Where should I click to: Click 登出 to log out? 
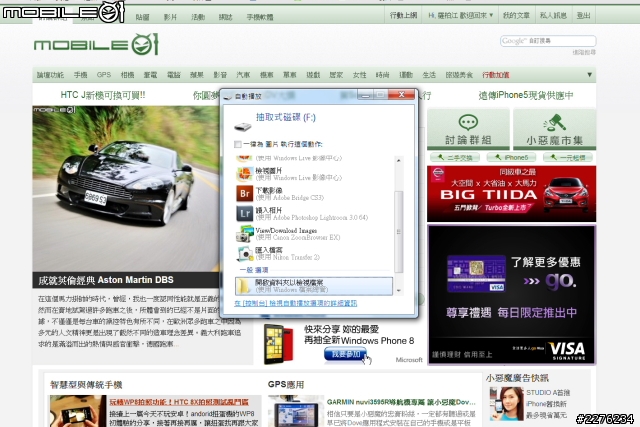click(583, 15)
